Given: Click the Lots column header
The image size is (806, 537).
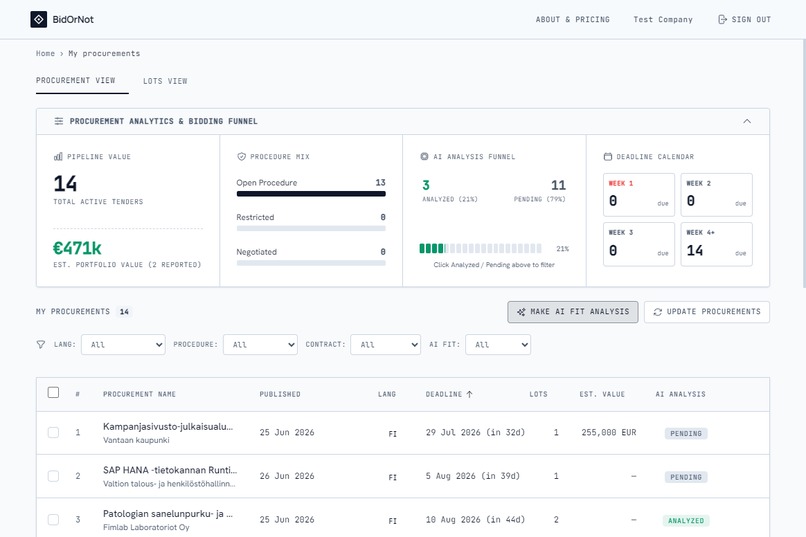Looking at the screenshot, I should click(538, 394).
